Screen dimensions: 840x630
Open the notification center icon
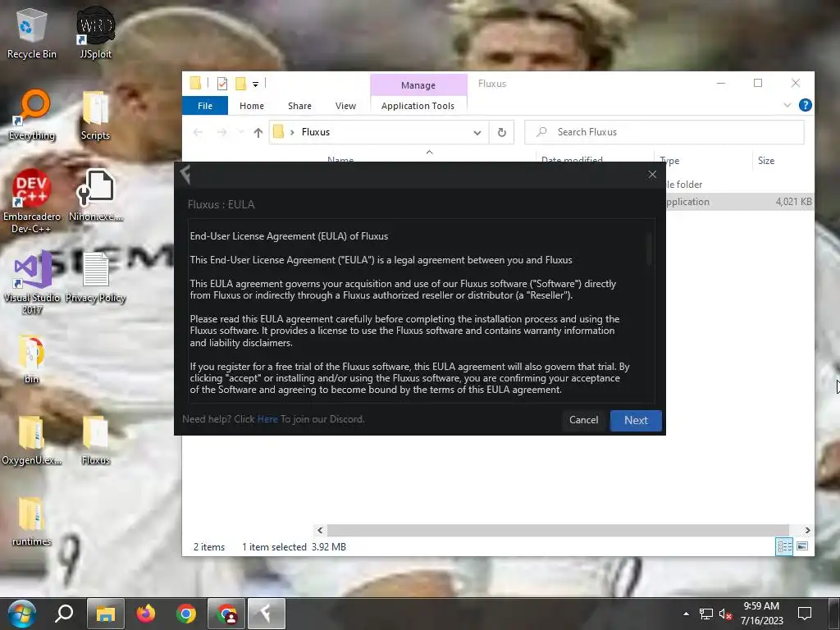pyautogui.click(x=805, y=614)
